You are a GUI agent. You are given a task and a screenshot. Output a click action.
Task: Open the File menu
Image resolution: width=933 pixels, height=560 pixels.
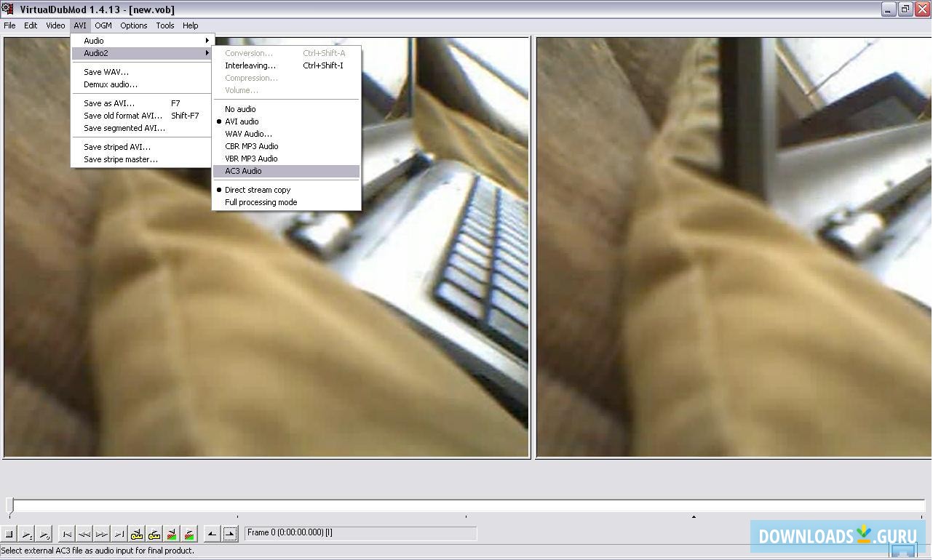coord(9,25)
